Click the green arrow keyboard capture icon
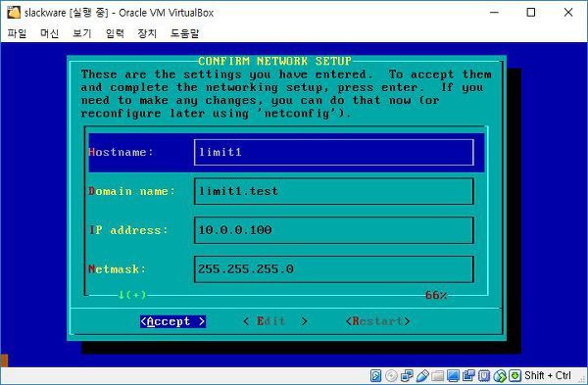 tap(514, 375)
